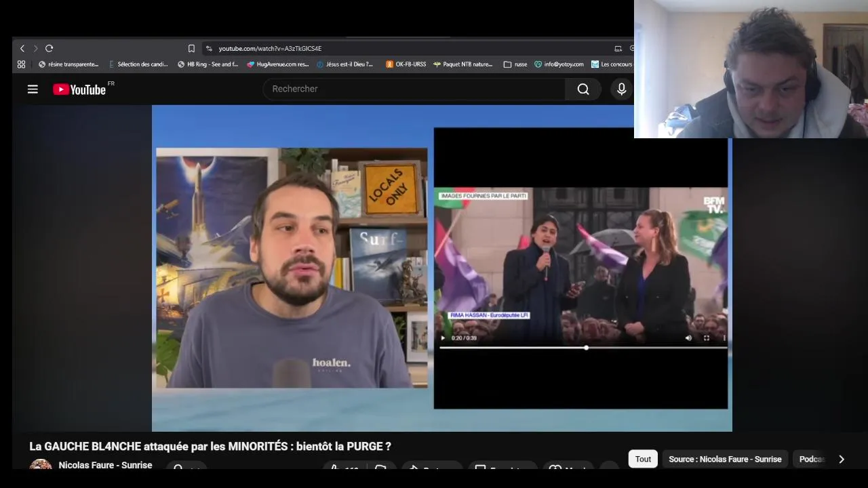Screen dimensions: 868x488
Task: Reload the YouTube page
Action: pos(49,48)
